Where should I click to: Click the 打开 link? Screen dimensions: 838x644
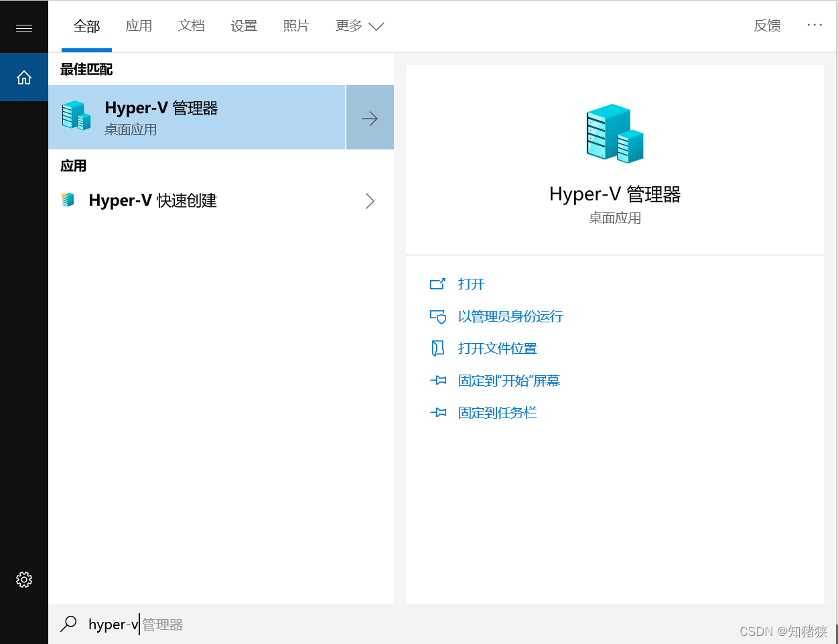point(471,284)
